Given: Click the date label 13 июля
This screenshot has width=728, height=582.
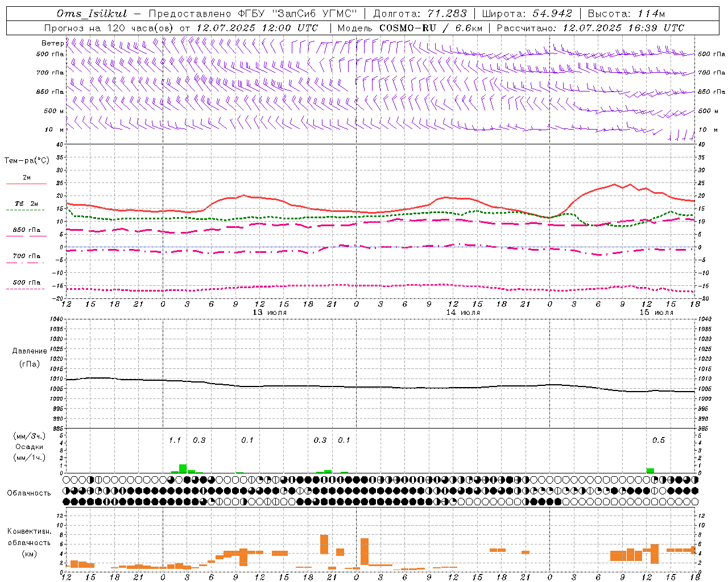Looking at the screenshot, I should tap(270, 313).
